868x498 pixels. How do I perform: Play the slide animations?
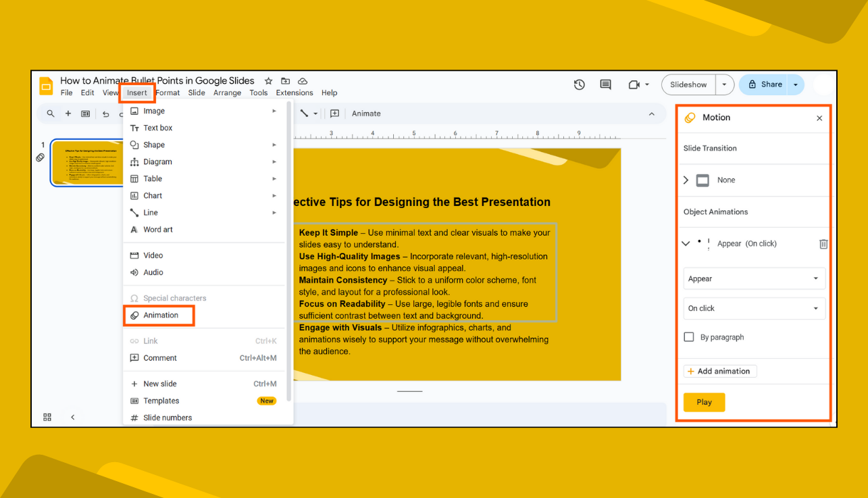[704, 402]
